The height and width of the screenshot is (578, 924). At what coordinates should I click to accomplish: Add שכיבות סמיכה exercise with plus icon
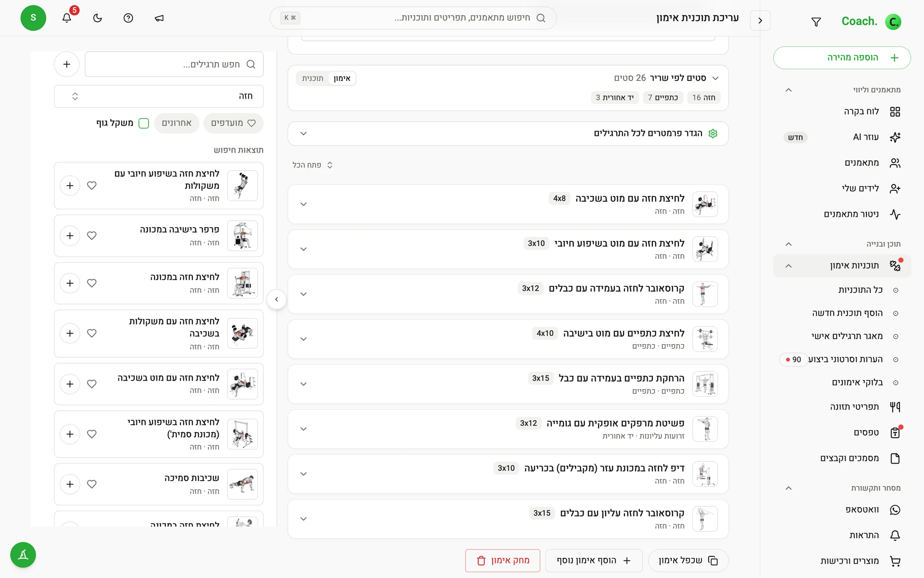point(70,484)
